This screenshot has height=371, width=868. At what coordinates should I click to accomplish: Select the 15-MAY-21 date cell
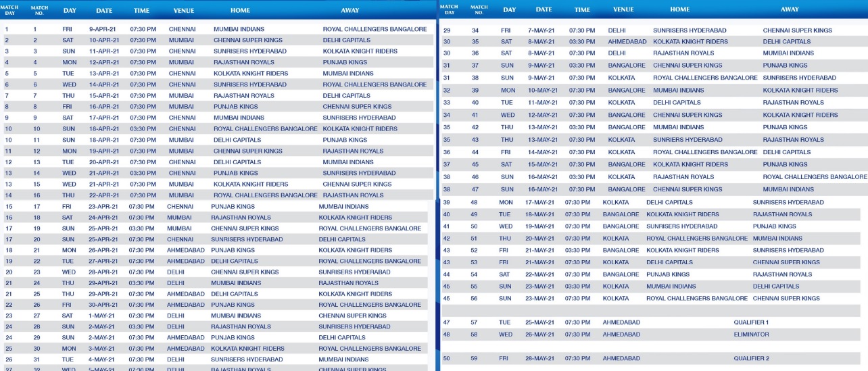[542, 164]
